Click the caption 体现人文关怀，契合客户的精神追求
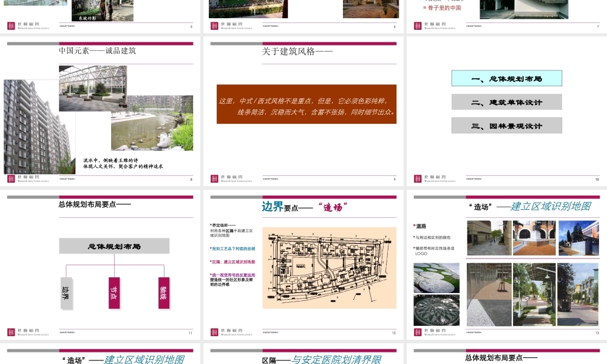Viewport: 607px width, 364px height. [x=123, y=166]
